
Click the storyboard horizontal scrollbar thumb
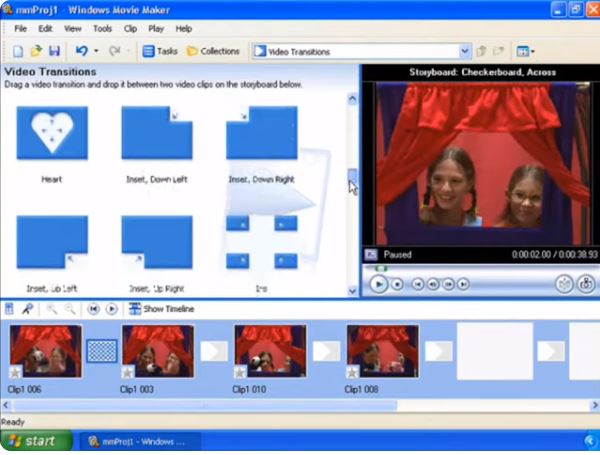[205, 405]
